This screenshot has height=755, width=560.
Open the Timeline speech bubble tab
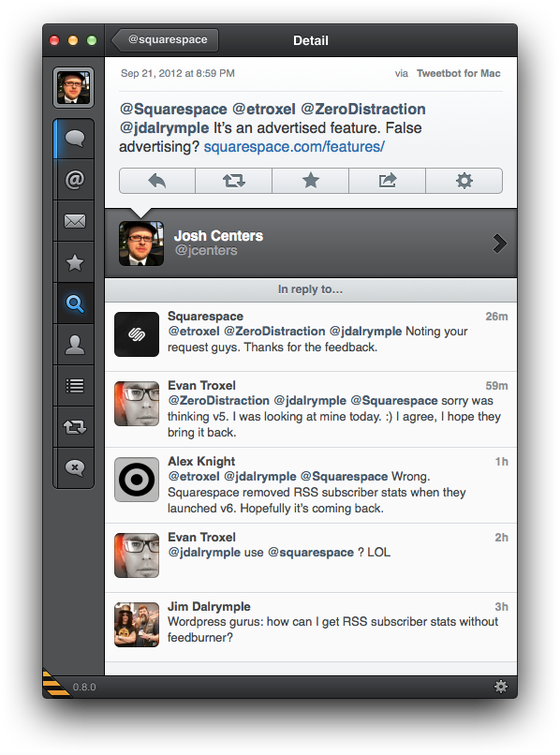75,140
